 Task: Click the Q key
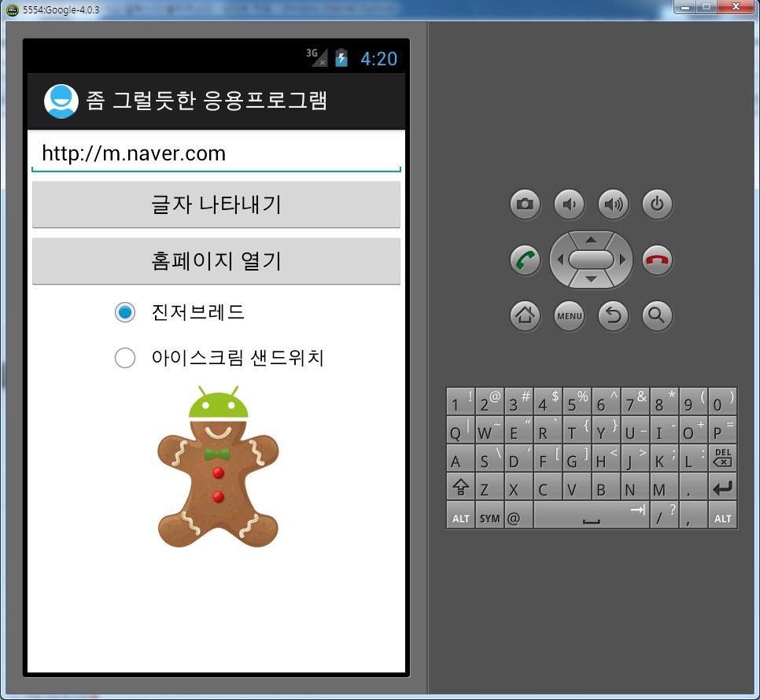pos(460,429)
